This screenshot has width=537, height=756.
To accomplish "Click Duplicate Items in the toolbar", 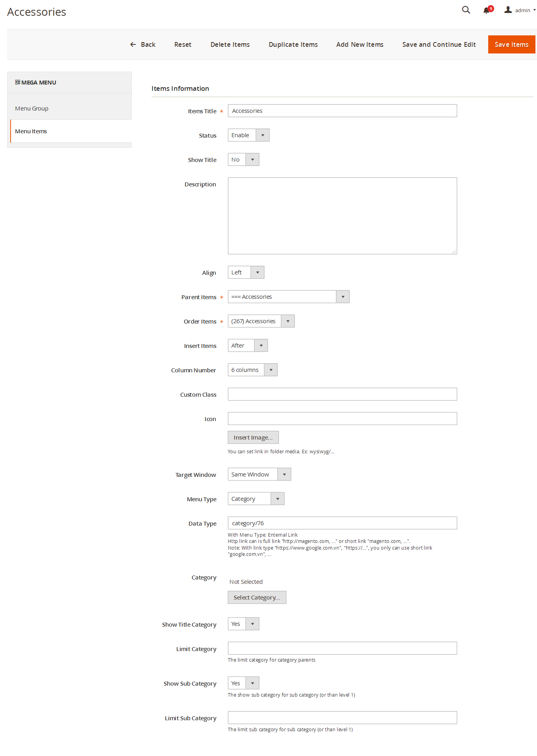I will pos(293,44).
